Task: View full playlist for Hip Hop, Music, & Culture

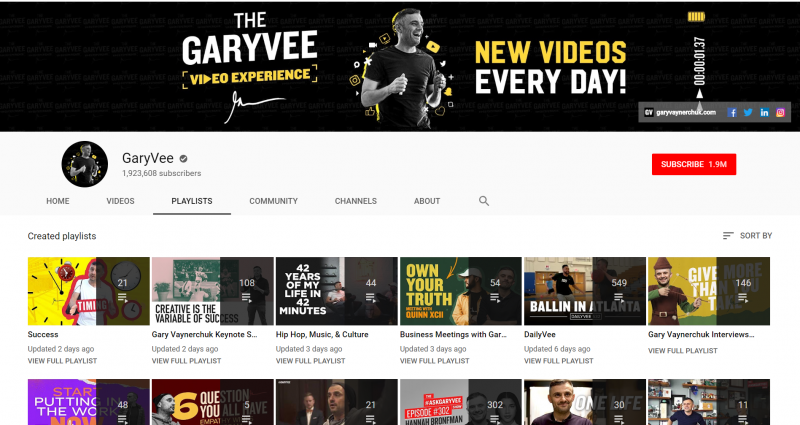Action: click(x=310, y=361)
